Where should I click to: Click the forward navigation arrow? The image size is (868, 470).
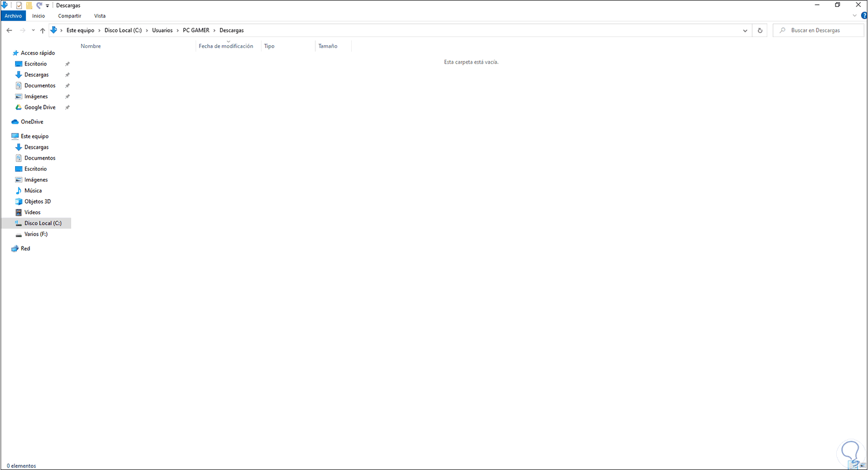tap(23, 30)
